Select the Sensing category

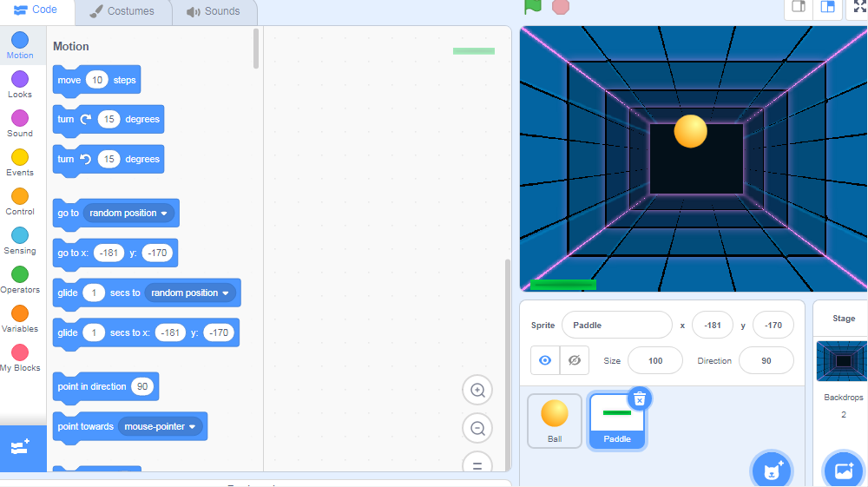pyautogui.click(x=20, y=240)
